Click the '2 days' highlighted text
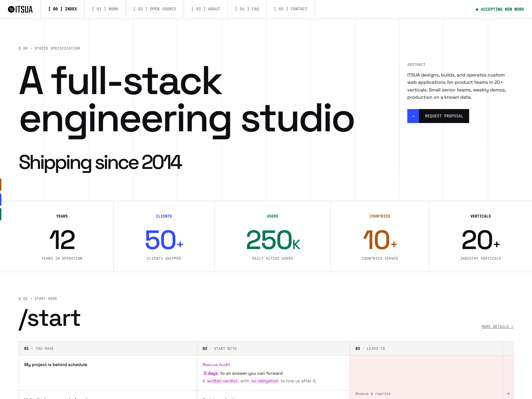Image resolution: width=532 pixels, height=399 pixels. [x=211, y=373]
